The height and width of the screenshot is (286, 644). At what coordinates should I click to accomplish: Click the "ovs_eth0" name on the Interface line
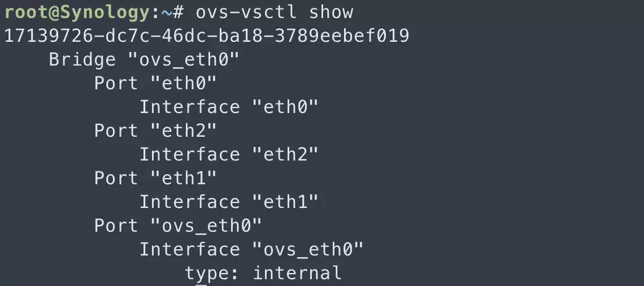[308, 249]
